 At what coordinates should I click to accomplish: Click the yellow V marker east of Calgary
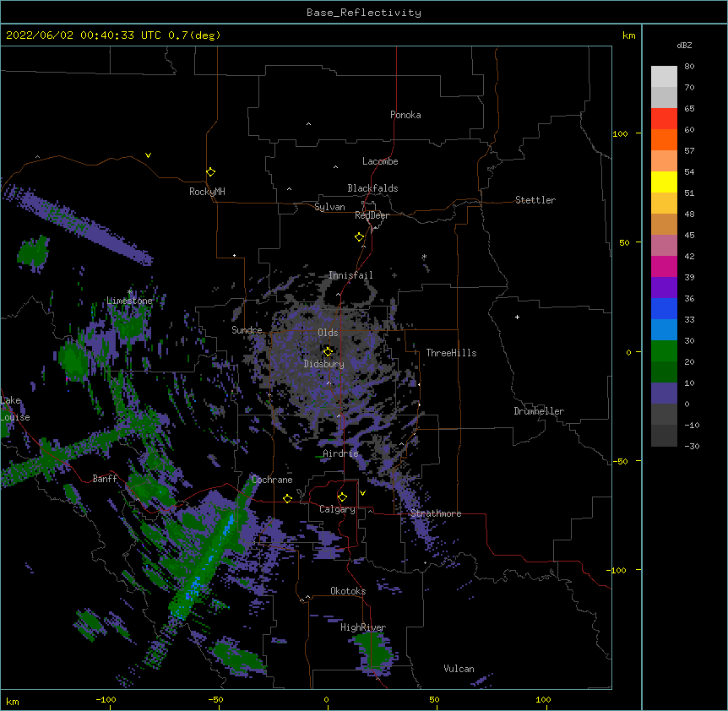[x=362, y=493]
